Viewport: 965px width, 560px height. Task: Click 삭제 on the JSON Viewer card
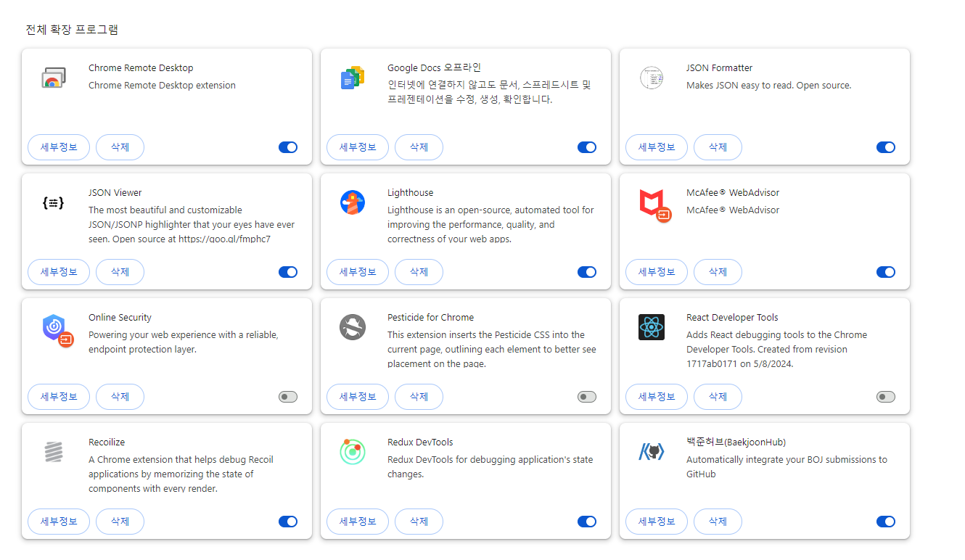pyautogui.click(x=120, y=272)
